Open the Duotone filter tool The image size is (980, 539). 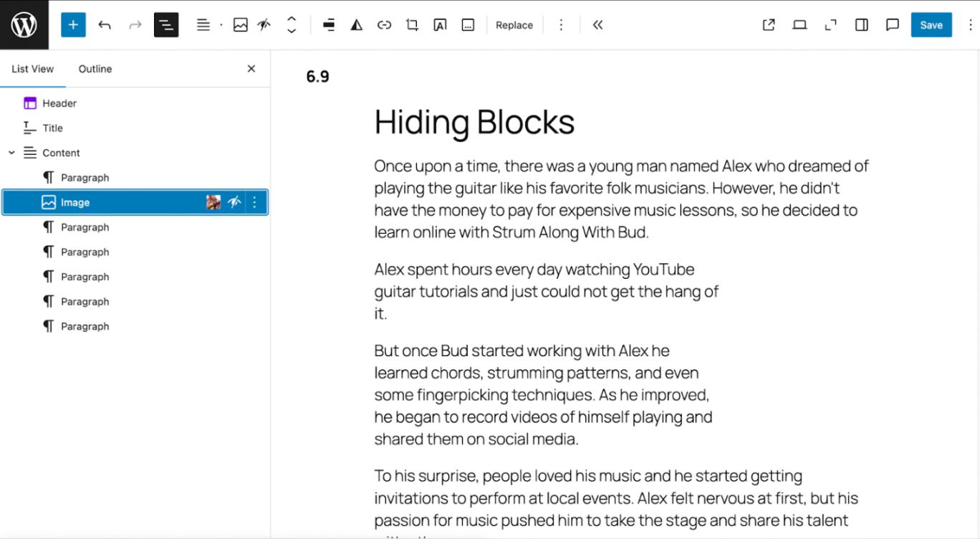coord(356,25)
